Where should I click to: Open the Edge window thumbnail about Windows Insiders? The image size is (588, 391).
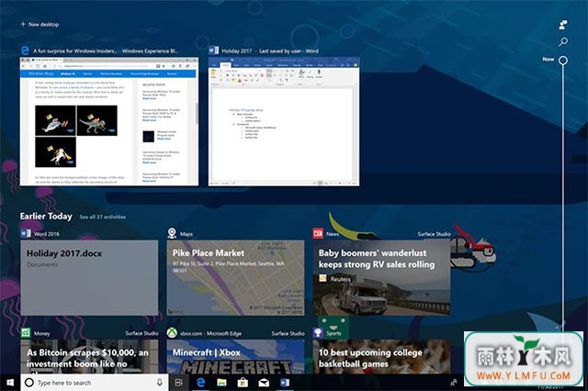pos(109,121)
